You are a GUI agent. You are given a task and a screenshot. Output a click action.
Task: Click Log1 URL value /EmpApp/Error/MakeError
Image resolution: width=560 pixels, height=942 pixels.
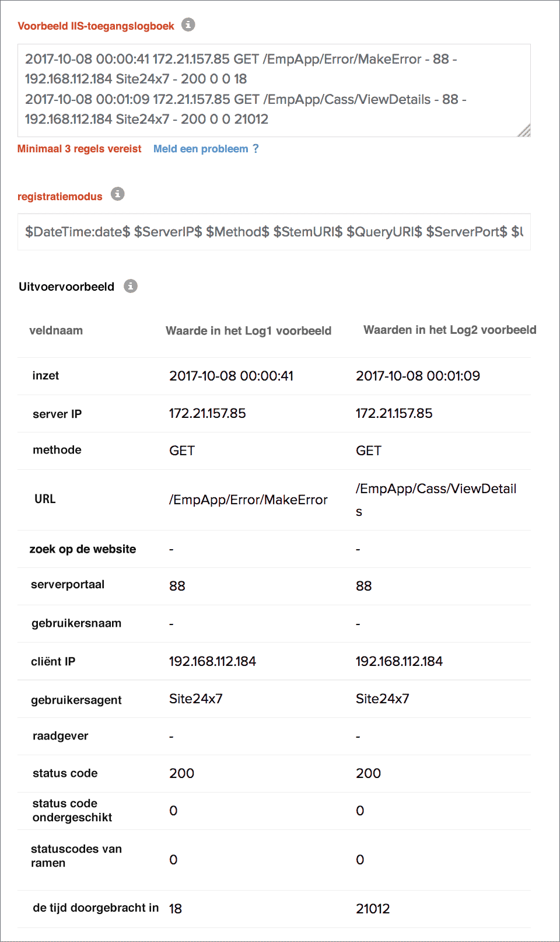click(x=249, y=500)
